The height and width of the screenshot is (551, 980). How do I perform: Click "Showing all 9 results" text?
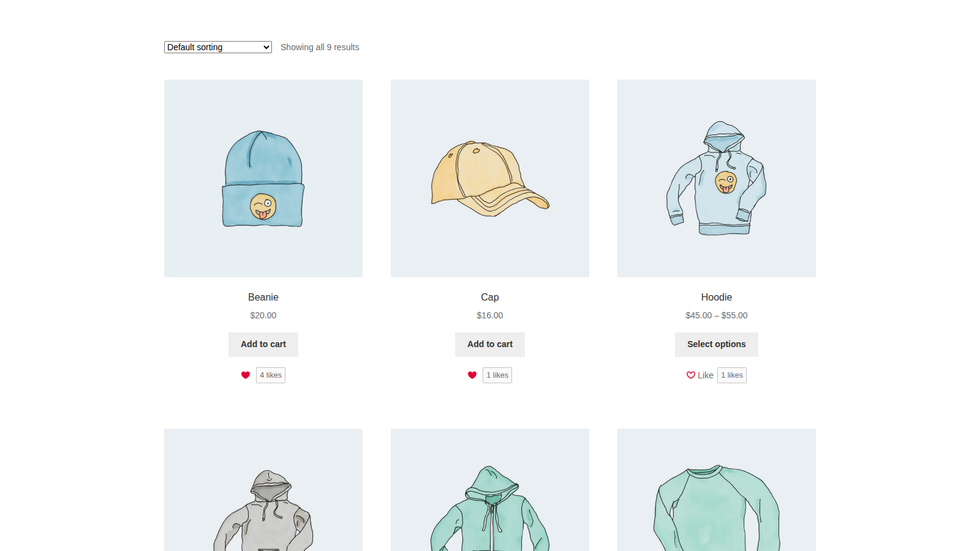tap(320, 47)
